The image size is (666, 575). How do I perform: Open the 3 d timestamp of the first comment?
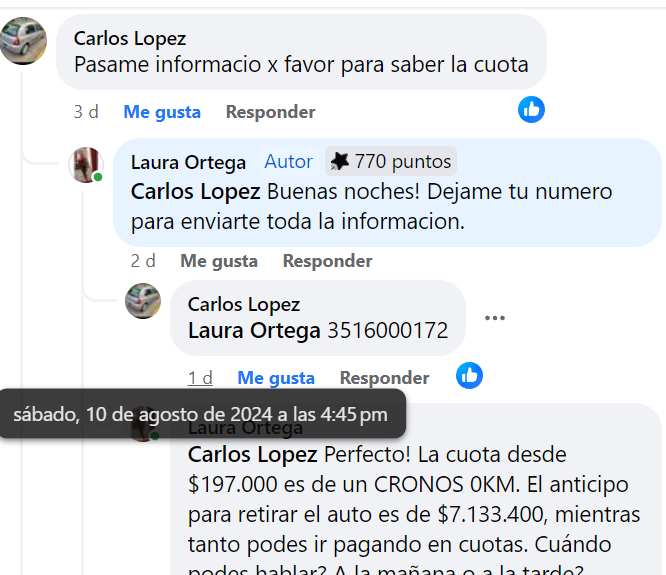(86, 112)
